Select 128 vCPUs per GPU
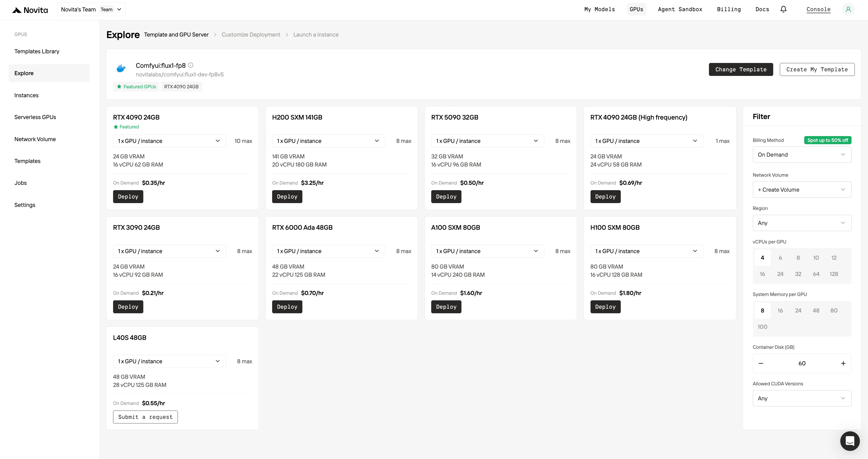The image size is (868, 459). click(834, 274)
